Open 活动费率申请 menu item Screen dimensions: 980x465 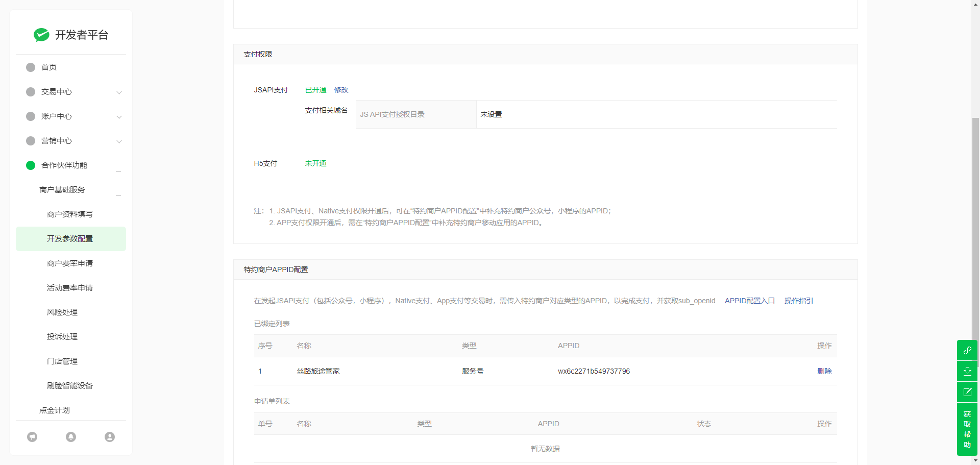coord(70,288)
